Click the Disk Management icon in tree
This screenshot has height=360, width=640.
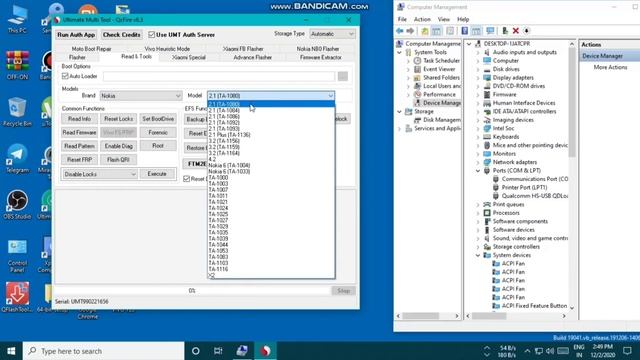pyautogui.click(x=417, y=120)
